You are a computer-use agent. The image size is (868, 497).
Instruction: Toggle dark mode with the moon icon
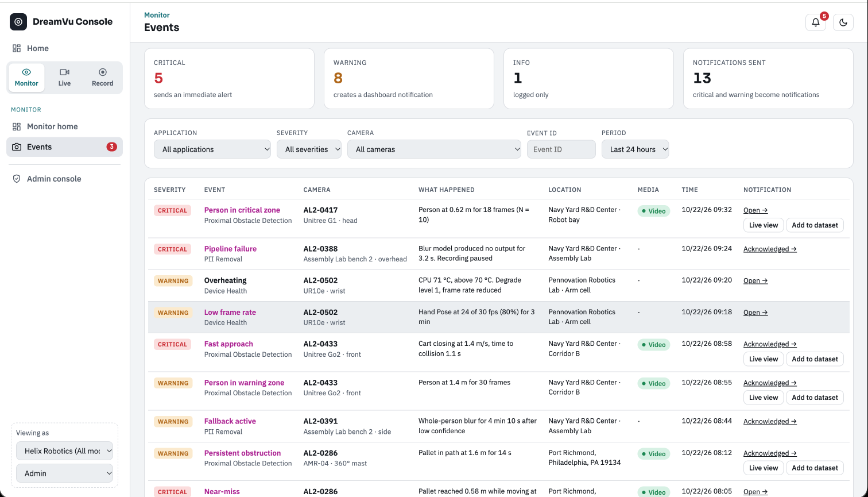[x=843, y=22]
